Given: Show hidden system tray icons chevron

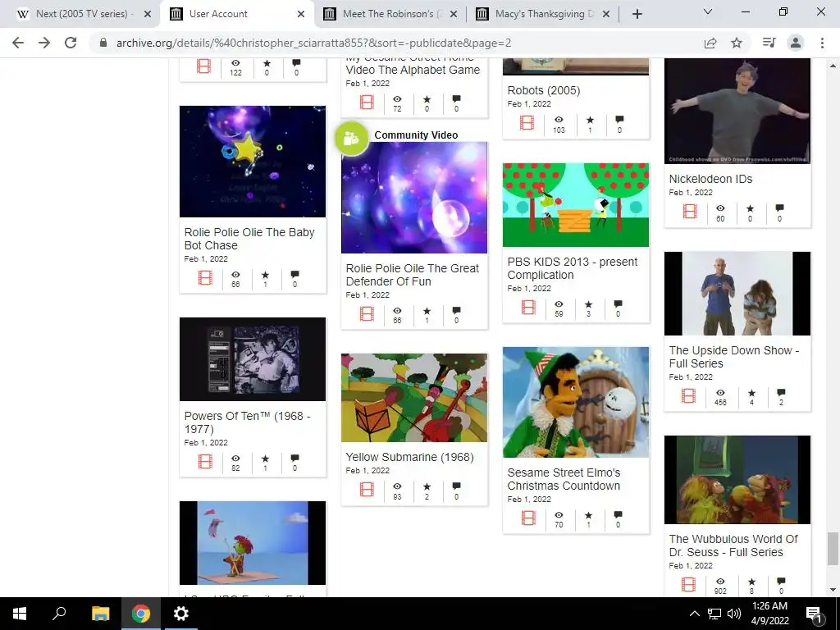Looking at the screenshot, I should (x=694, y=614).
